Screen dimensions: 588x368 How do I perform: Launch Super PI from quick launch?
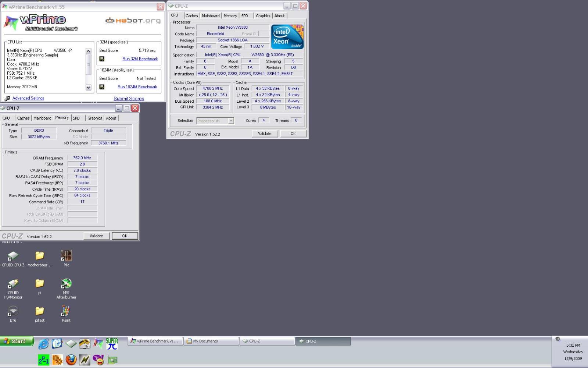[112, 344]
